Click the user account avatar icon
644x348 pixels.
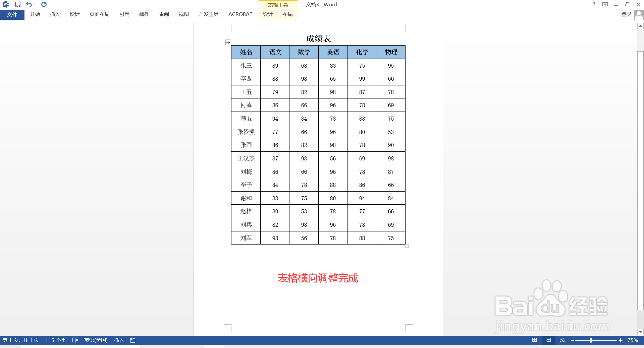(639, 14)
